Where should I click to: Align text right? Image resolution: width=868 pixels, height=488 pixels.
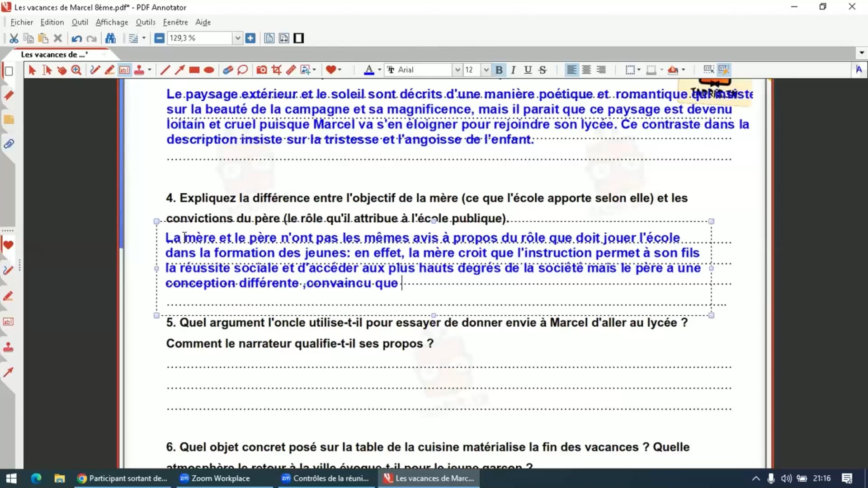pos(601,70)
